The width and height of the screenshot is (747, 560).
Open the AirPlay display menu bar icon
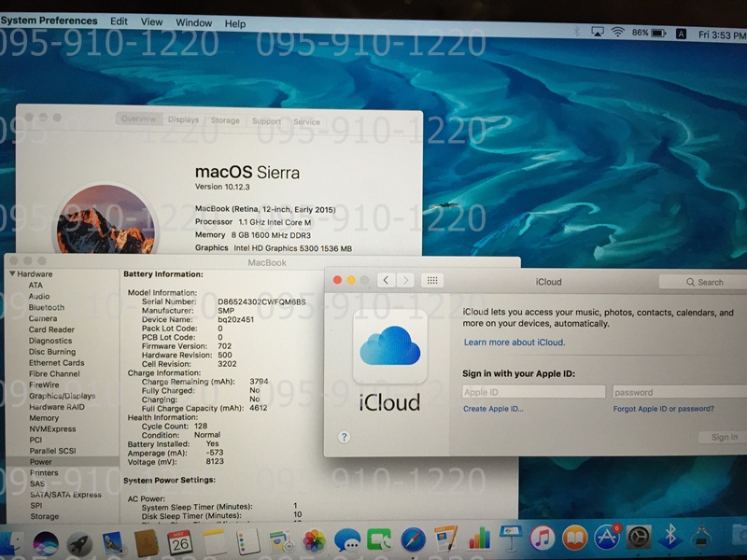pyautogui.click(x=598, y=32)
